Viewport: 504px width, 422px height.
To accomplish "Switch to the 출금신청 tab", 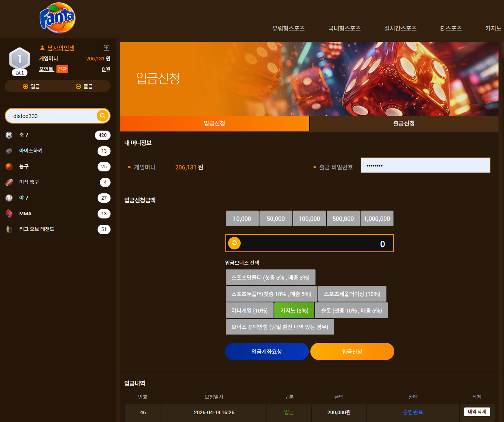I will coord(404,123).
